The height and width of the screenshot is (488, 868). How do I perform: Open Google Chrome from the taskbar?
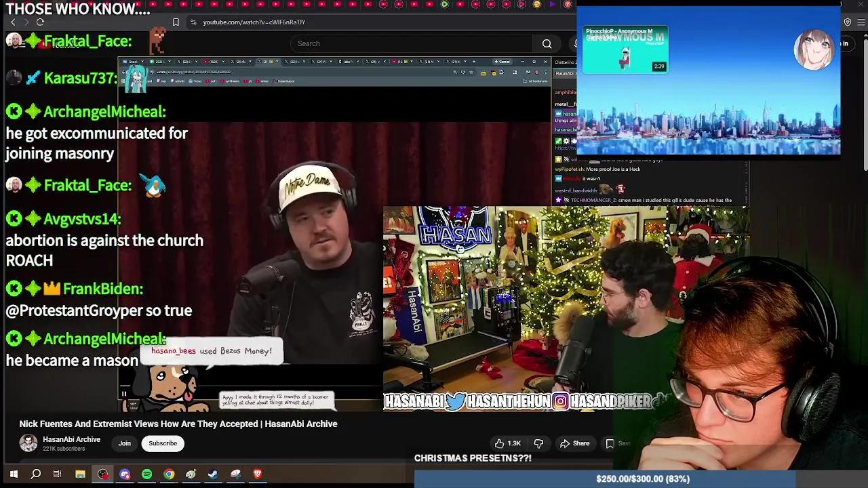[169, 474]
